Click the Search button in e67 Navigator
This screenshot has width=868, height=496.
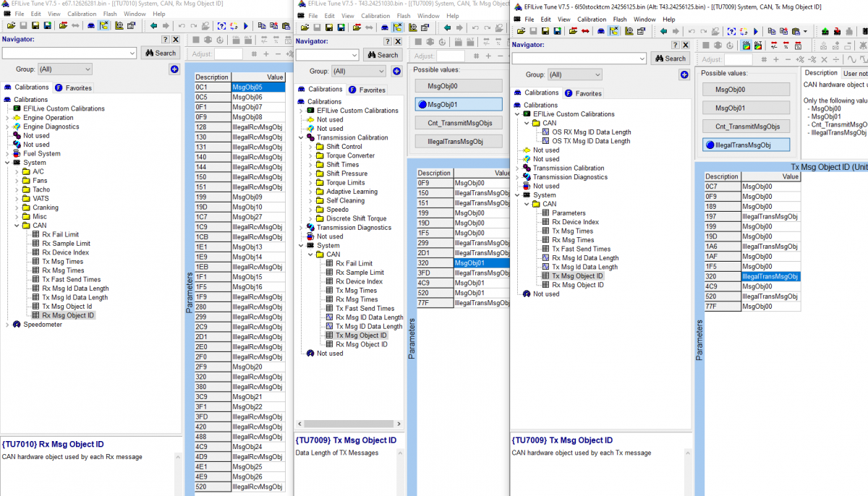tap(160, 53)
